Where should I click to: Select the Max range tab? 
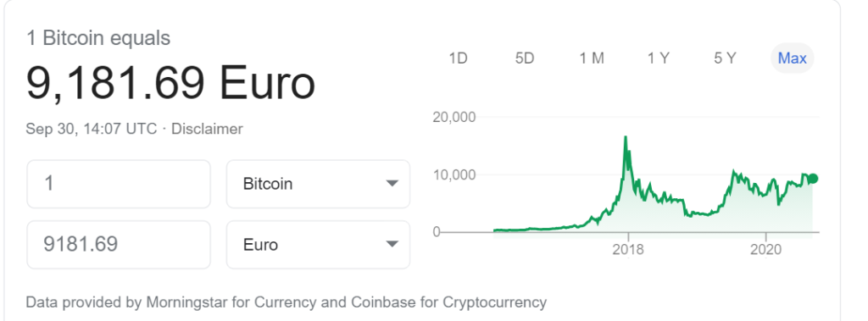793,58
